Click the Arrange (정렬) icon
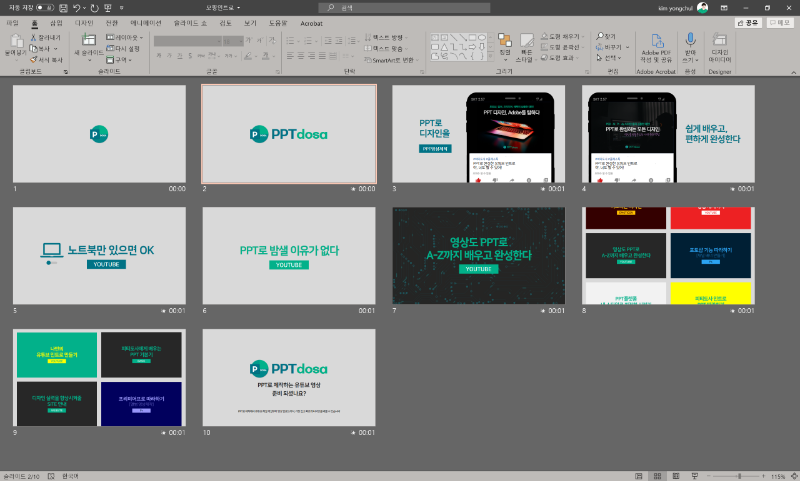 (x=505, y=42)
